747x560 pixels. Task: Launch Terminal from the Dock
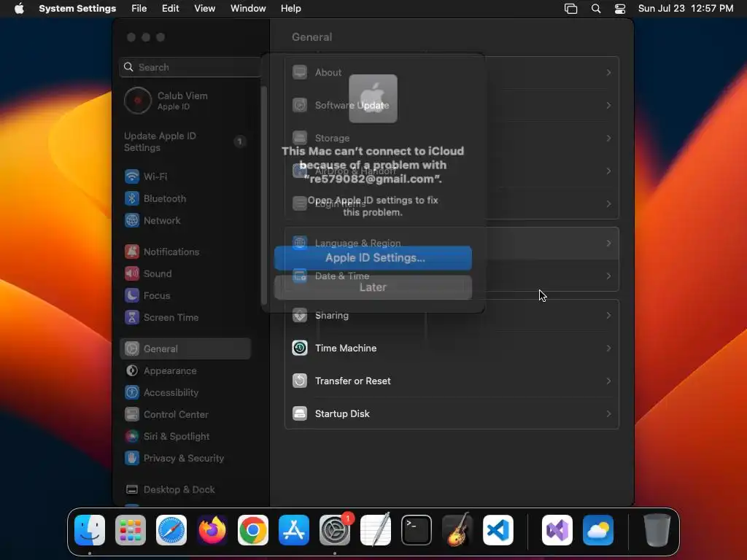[x=417, y=530]
